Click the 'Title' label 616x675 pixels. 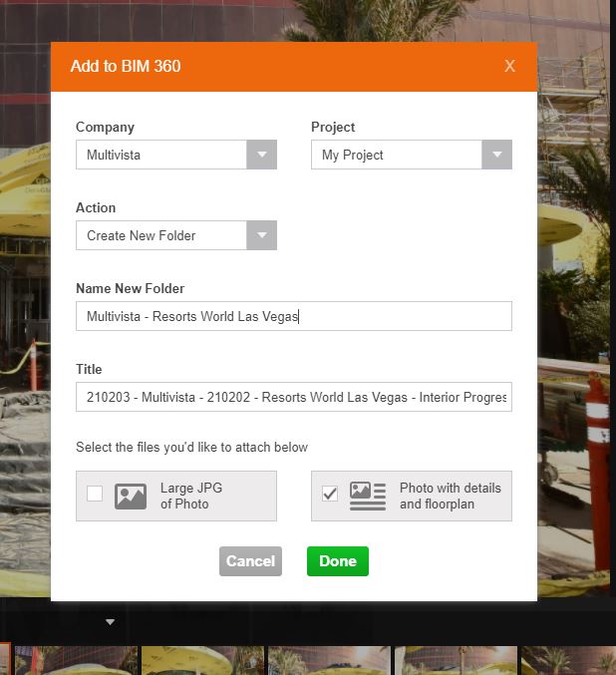point(89,369)
